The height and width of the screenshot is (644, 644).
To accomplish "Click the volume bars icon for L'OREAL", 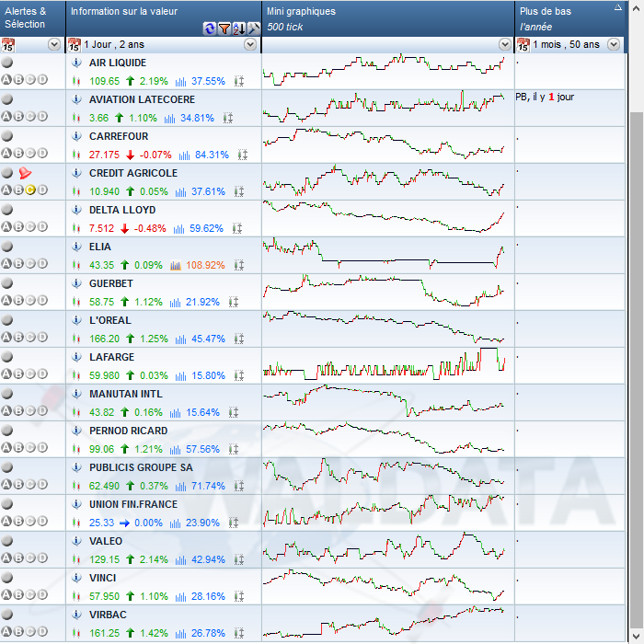I will (x=180, y=339).
